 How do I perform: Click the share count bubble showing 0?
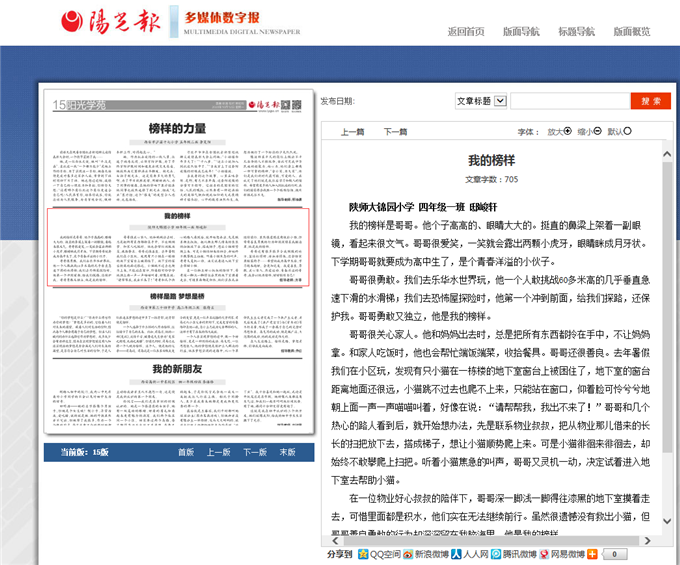[x=614, y=554]
